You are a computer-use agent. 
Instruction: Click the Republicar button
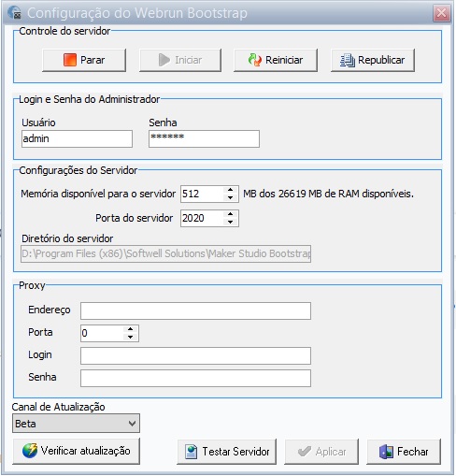(373, 60)
